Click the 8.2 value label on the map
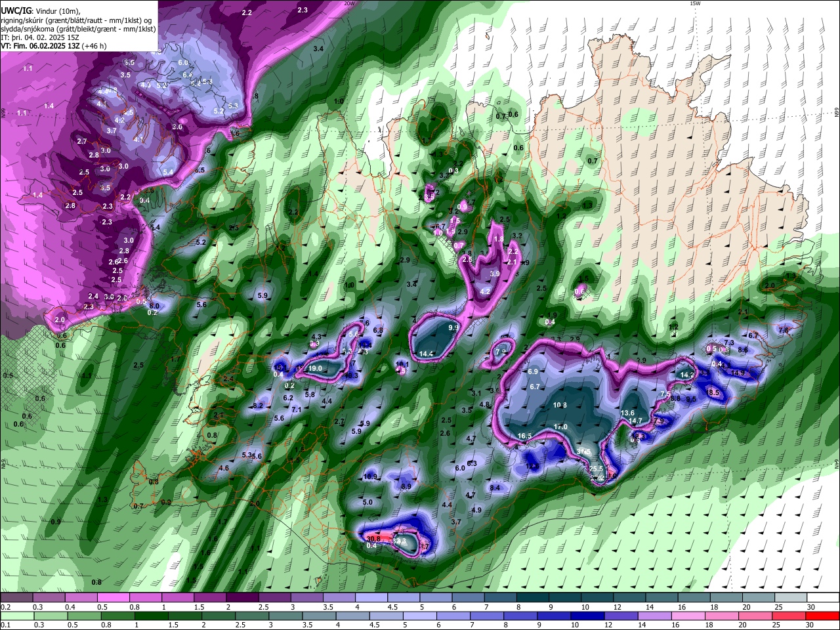 (258, 406)
